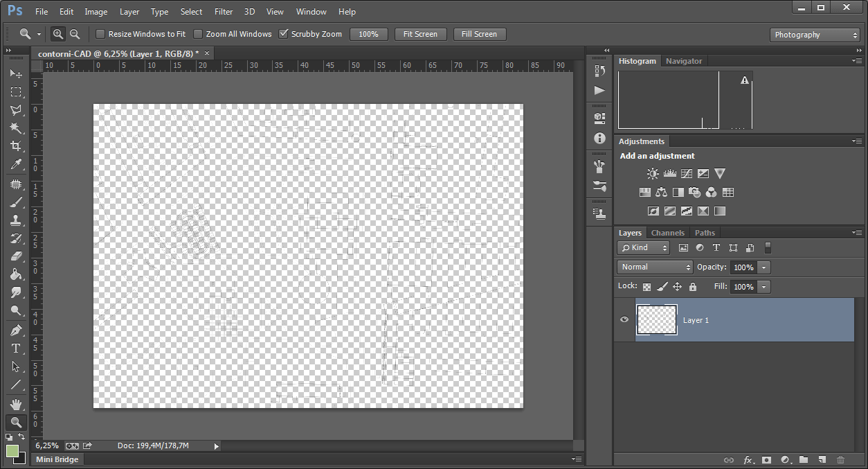Select the Dodge tool
Image resolution: width=868 pixels, height=469 pixels.
pyautogui.click(x=16, y=310)
